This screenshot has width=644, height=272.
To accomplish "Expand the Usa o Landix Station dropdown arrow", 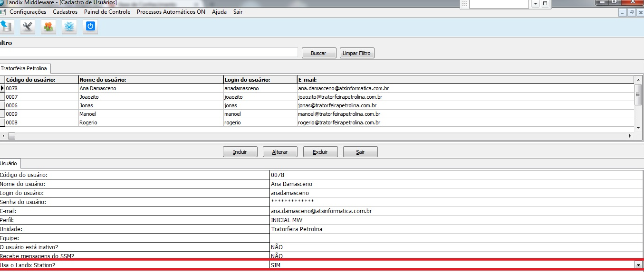I will coord(639,265).
